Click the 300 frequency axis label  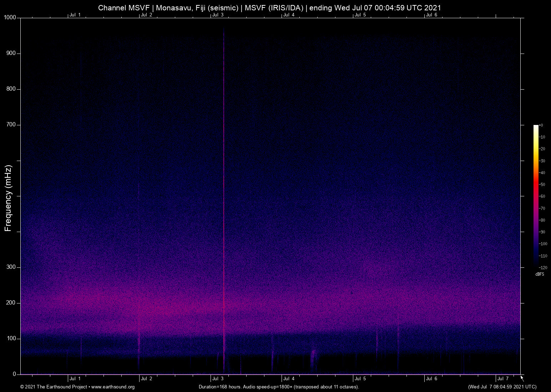point(11,267)
